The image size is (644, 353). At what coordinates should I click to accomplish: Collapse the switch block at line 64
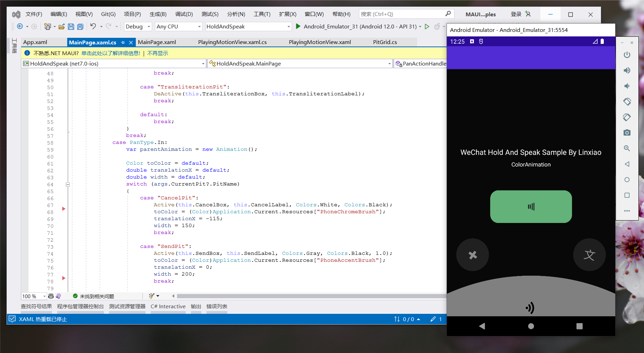68,184
